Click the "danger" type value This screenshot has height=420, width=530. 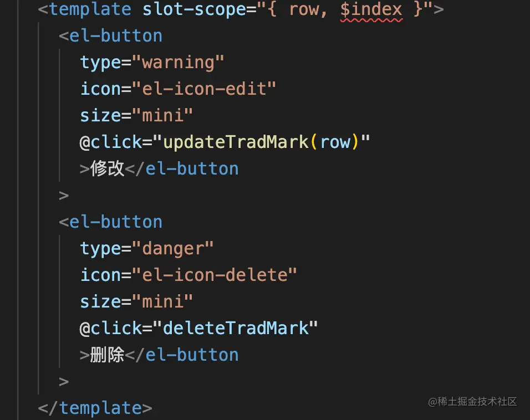coord(173,249)
